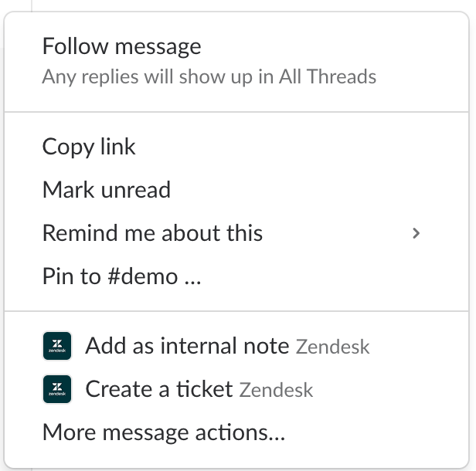Pin the message to #demo
Screen dimensions: 476x471
pyautogui.click(x=121, y=276)
